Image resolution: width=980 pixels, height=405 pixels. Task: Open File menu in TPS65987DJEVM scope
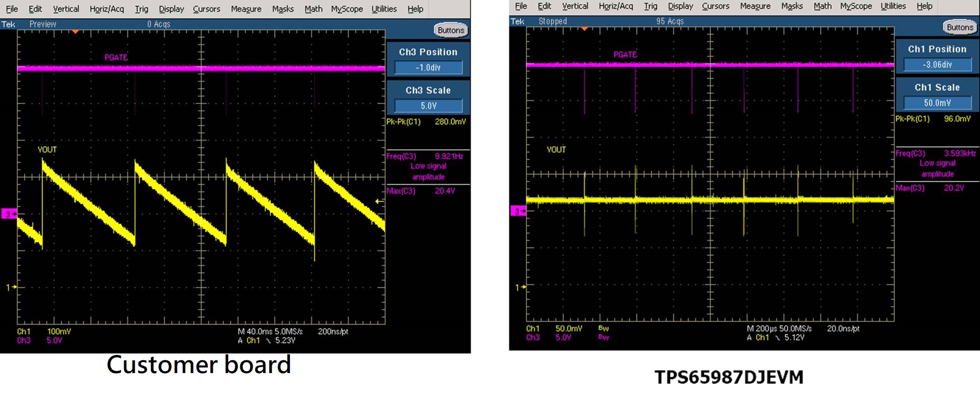(x=521, y=6)
